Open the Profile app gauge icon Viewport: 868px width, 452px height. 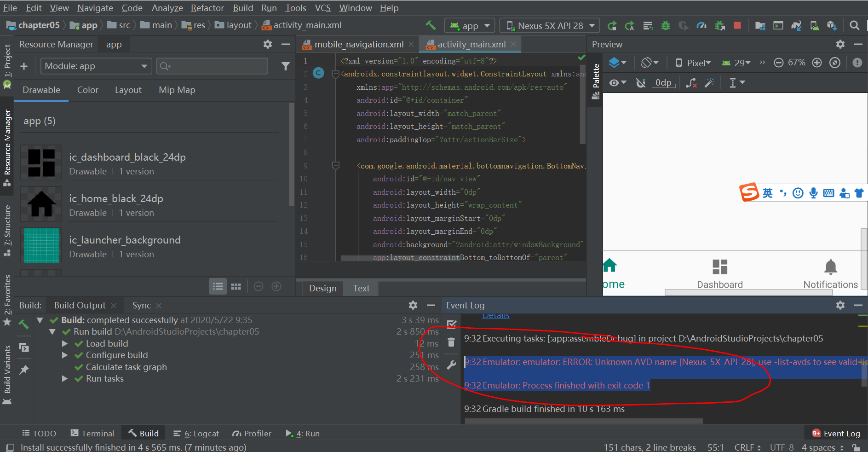[701, 26]
